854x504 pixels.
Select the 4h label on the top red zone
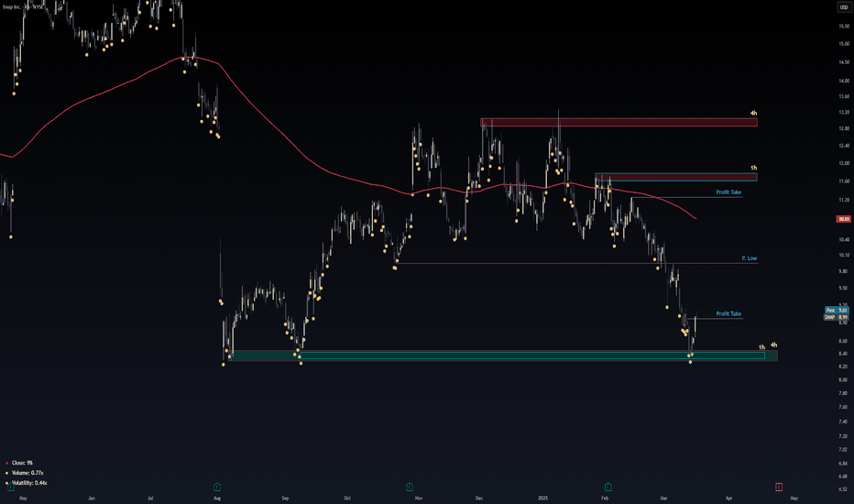click(x=754, y=114)
